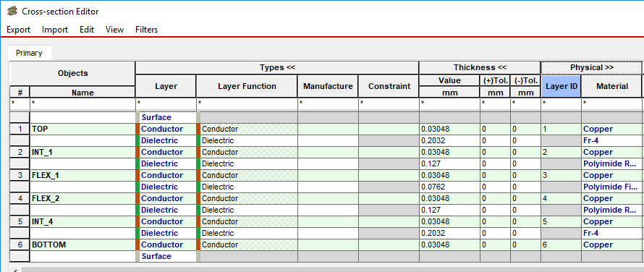The height and width of the screenshot is (272, 644).
Task: Select the INT_4 layer name cell
Action: pos(82,221)
